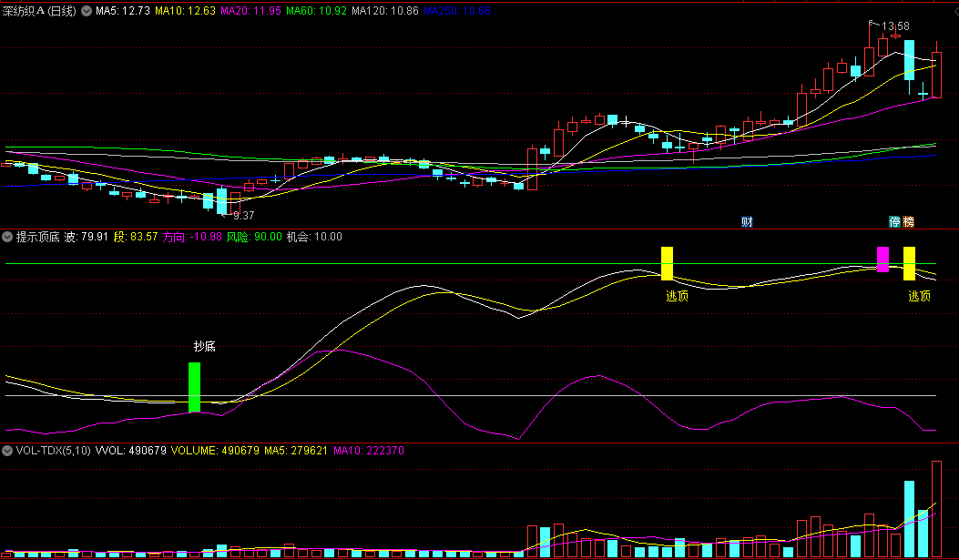
Task: Click the green 抄底 signal bar
Action: (x=195, y=388)
